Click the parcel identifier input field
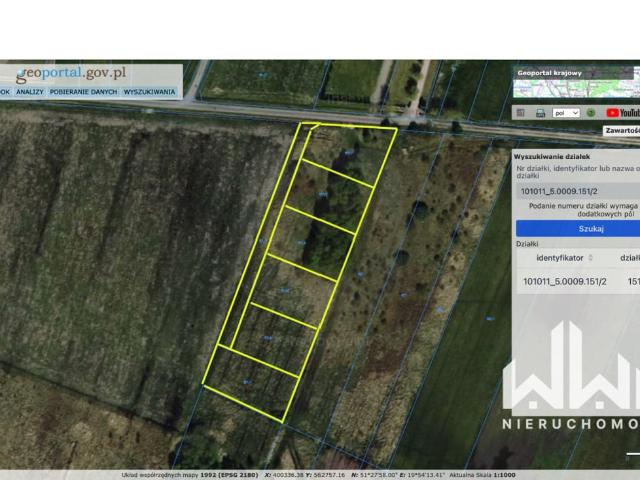Image resolution: width=640 pixels, height=480 pixels. click(x=576, y=190)
